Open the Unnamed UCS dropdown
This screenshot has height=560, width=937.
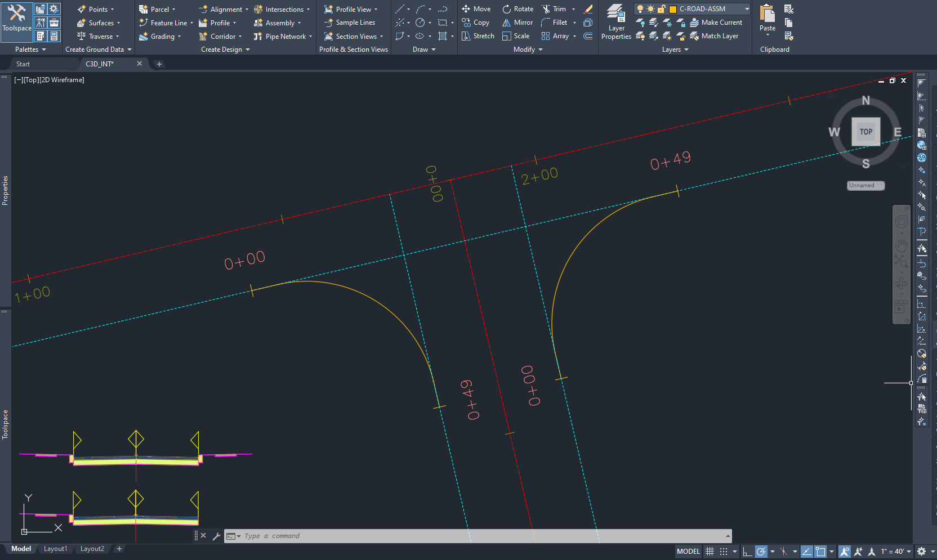[866, 186]
